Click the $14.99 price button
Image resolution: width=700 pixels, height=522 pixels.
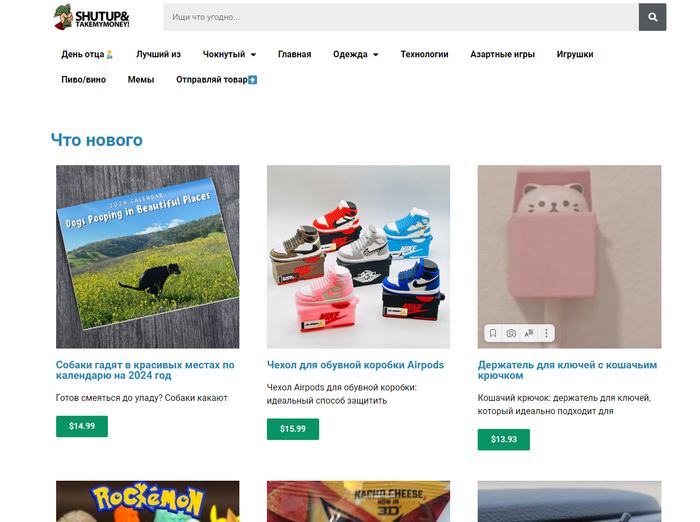82,426
